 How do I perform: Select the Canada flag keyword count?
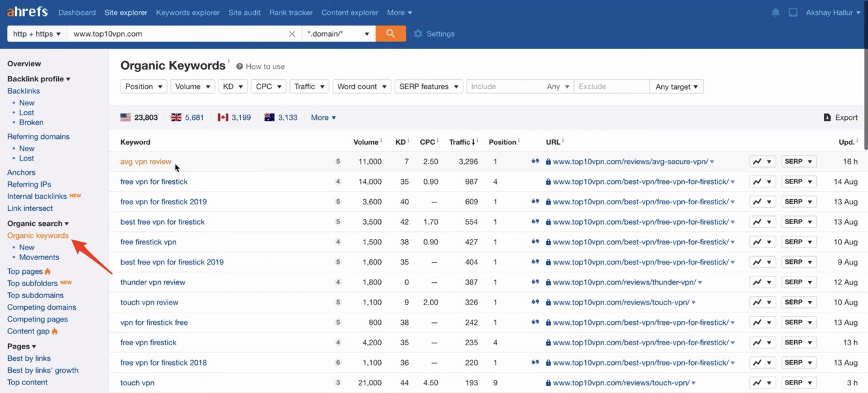click(x=234, y=117)
